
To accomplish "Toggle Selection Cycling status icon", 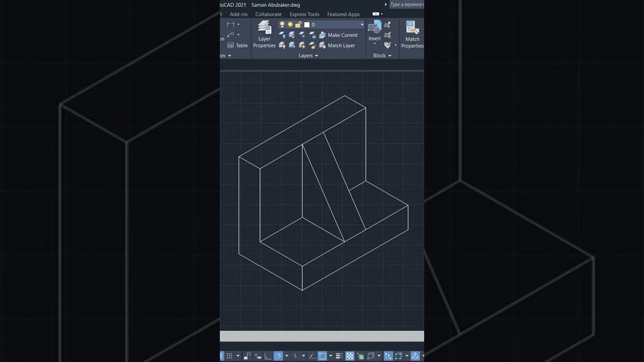I will click(360, 356).
